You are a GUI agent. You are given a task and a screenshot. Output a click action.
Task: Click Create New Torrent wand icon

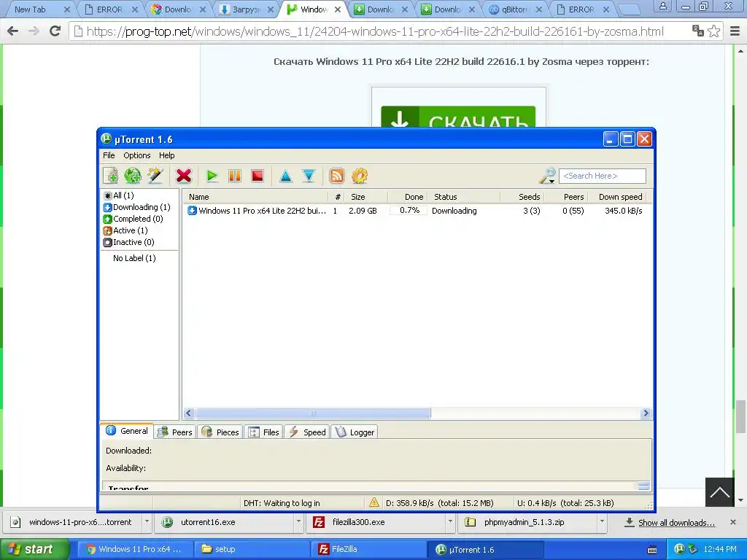click(155, 176)
